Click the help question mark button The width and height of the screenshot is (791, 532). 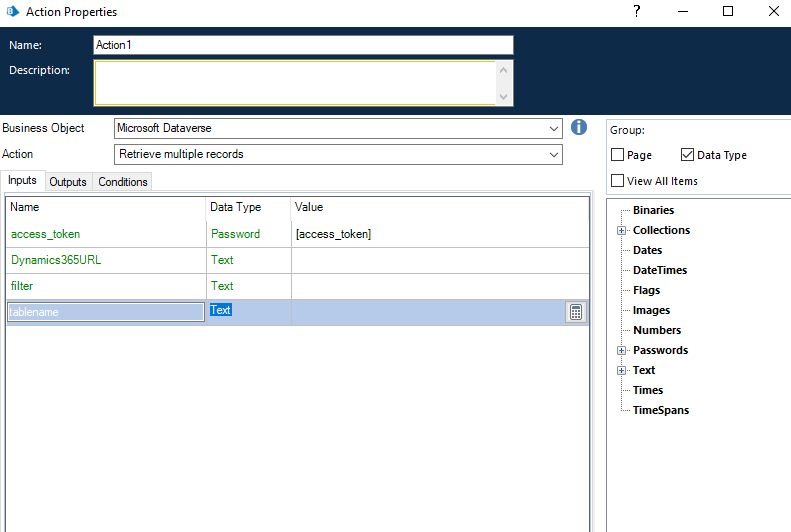point(637,12)
